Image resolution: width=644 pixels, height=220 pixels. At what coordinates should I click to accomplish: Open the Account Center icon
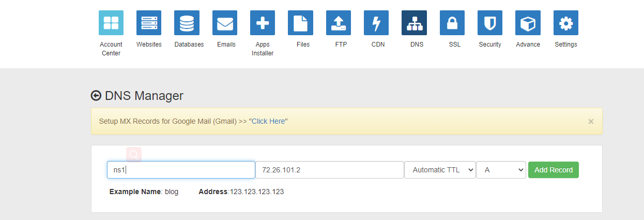[111, 23]
